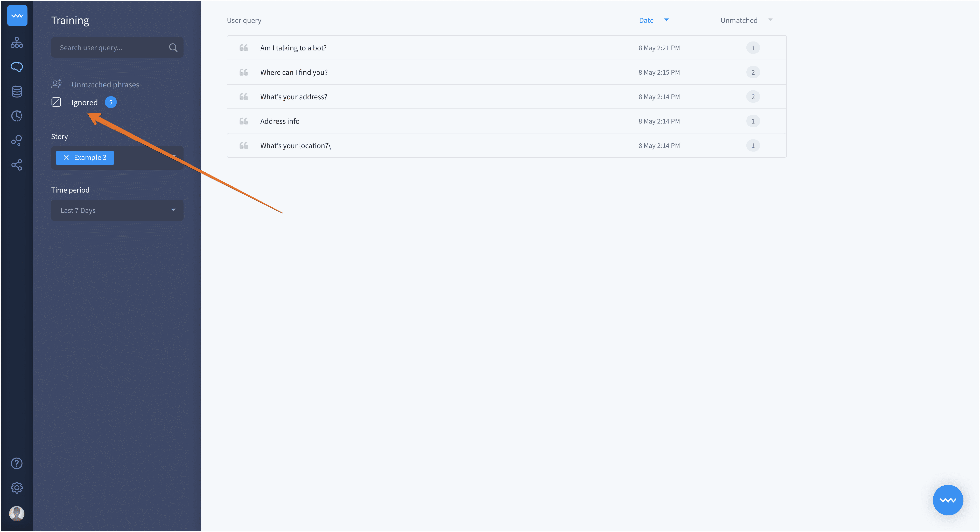Click unmatched count for 'Address info'
980x532 pixels.
click(753, 121)
